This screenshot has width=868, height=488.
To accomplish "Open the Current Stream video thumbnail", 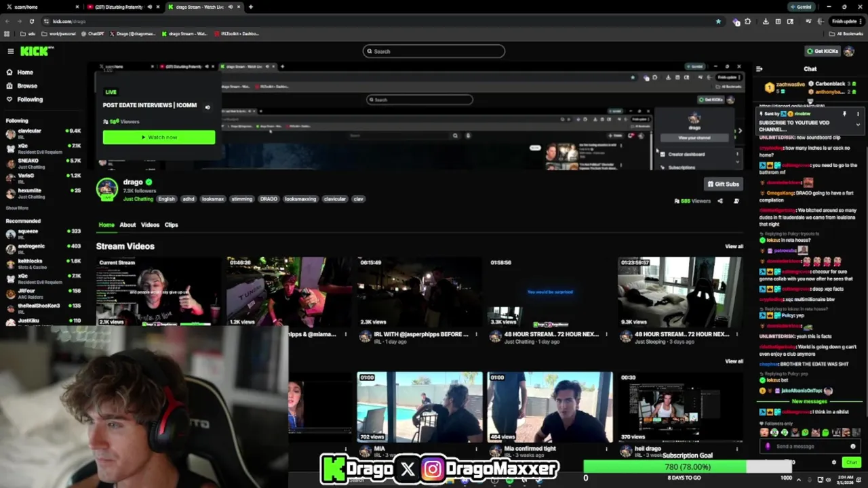I will 157,291.
